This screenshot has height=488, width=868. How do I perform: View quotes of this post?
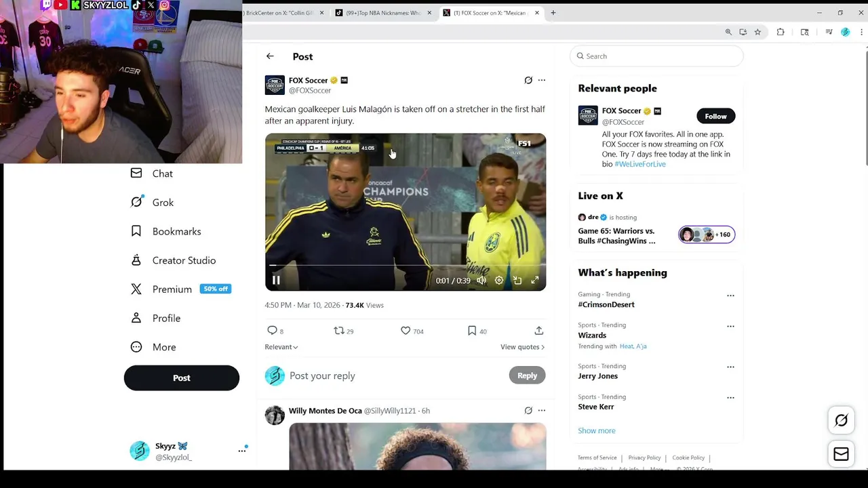tap(522, 347)
